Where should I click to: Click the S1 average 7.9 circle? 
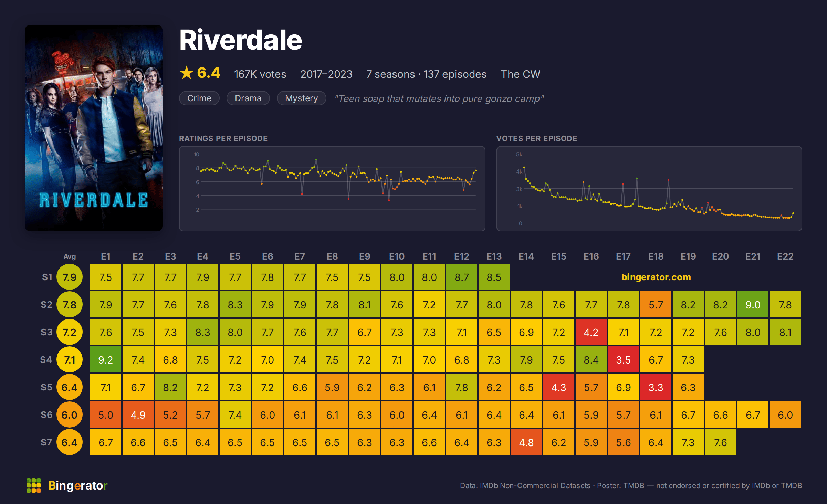70,277
